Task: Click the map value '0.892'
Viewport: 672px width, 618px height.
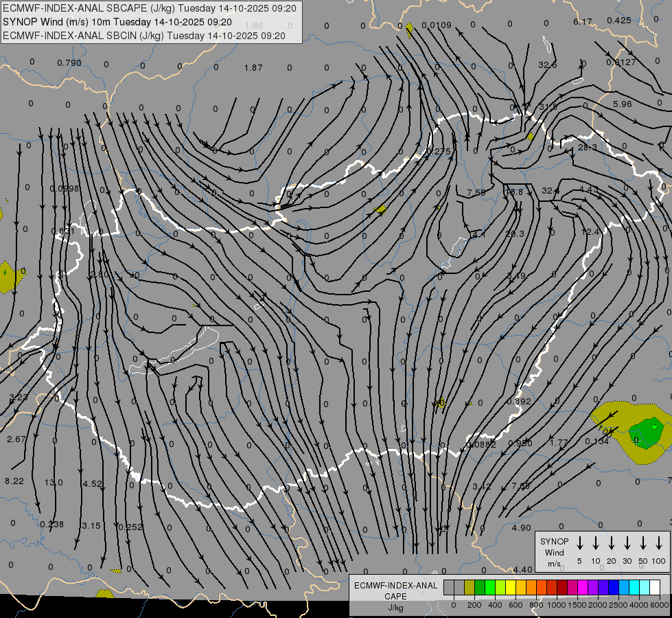Action: (x=518, y=402)
